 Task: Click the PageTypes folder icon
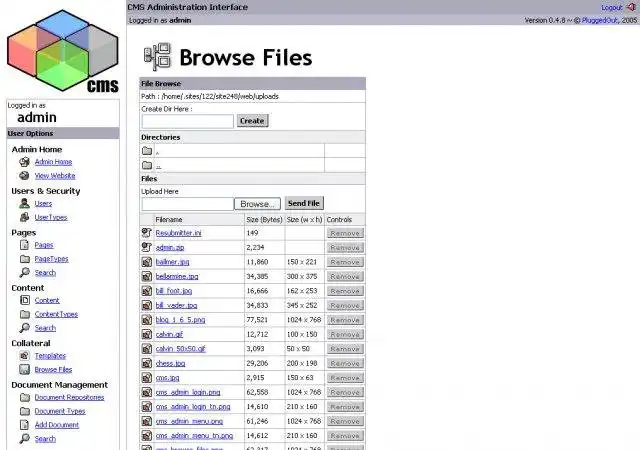25,259
